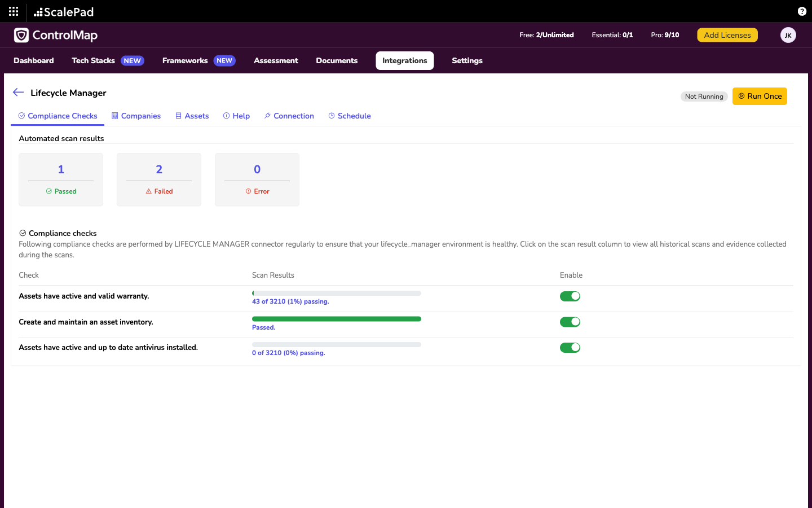Viewport: 812px width, 508px height.
Task: Click the 'Not Running' status badge
Action: point(704,97)
